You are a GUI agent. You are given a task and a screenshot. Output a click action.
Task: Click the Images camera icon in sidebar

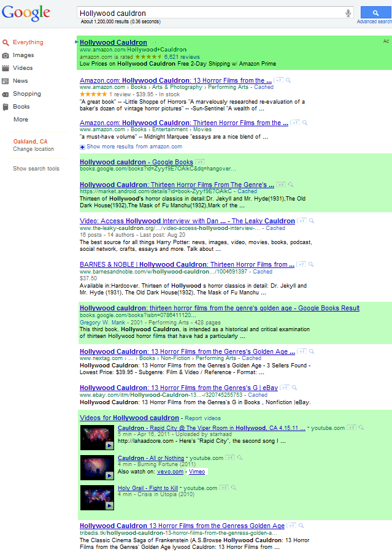pos(6,55)
